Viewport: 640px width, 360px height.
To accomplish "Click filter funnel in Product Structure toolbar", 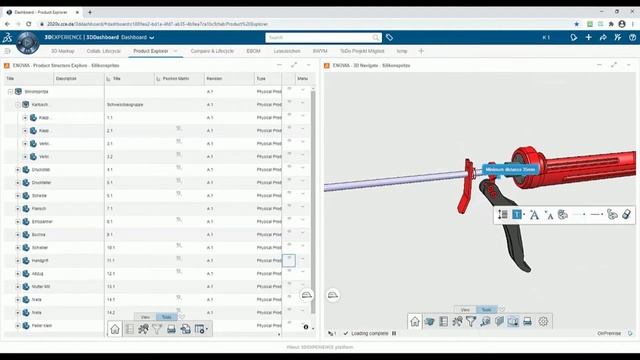I will click(x=157, y=329).
